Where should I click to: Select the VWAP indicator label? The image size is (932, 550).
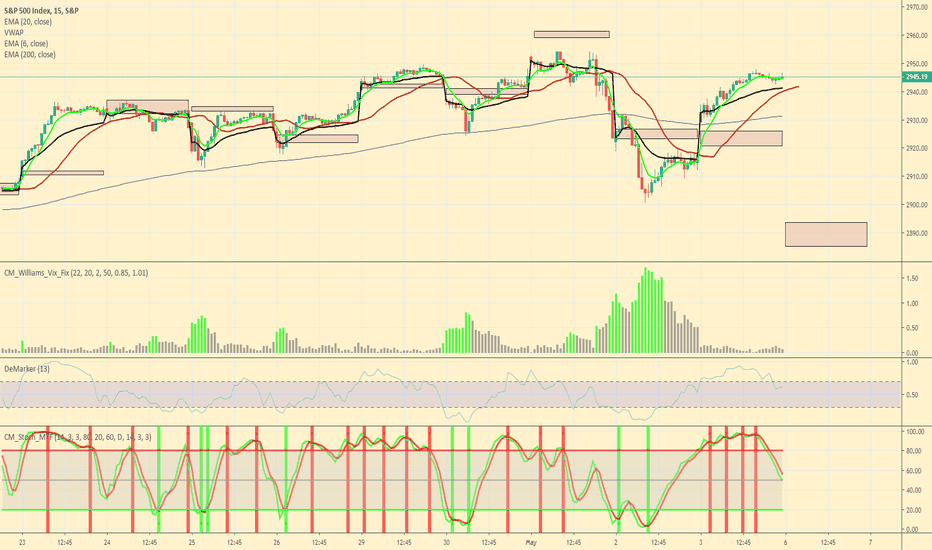(x=14, y=33)
